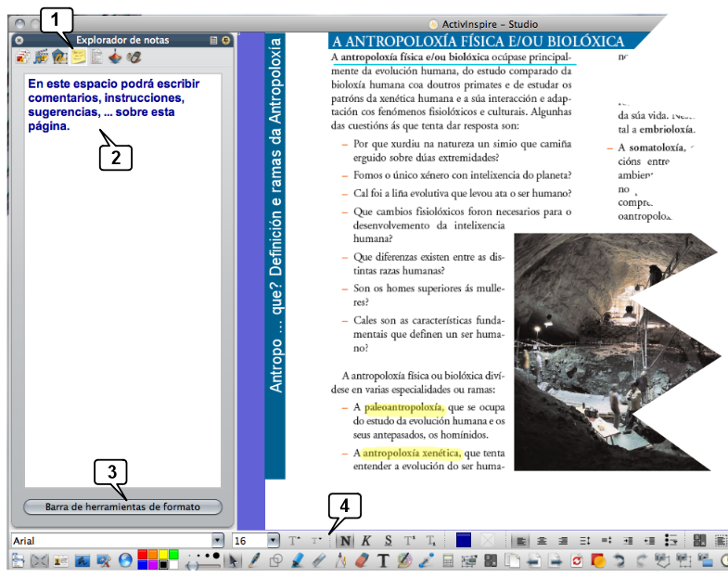Toggle italic K formatting

pos(365,540)
